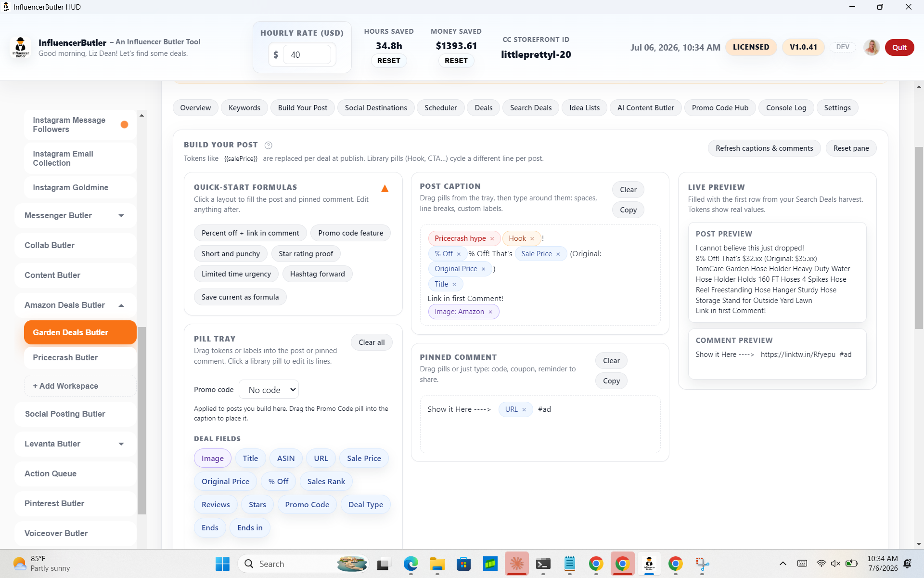Switch to the Overview tab
This screenshot has width=924, height=578.
[195, 108]
